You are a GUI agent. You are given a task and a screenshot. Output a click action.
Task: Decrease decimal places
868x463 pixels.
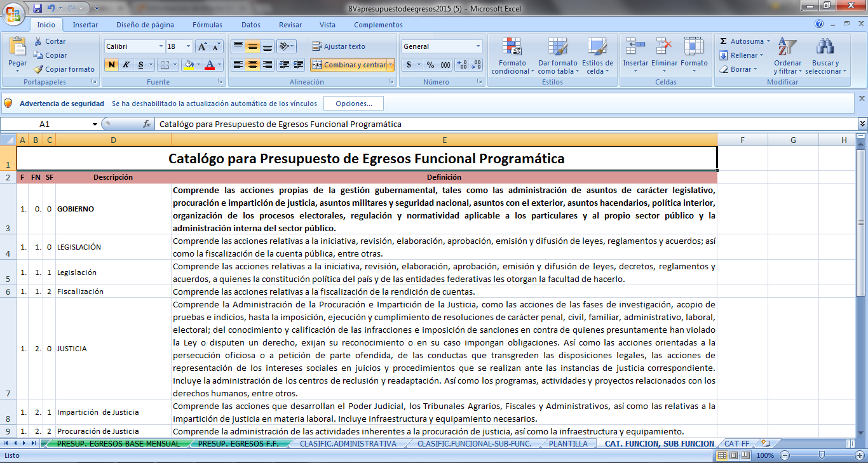pyautogui.click(x=476, y=65)
